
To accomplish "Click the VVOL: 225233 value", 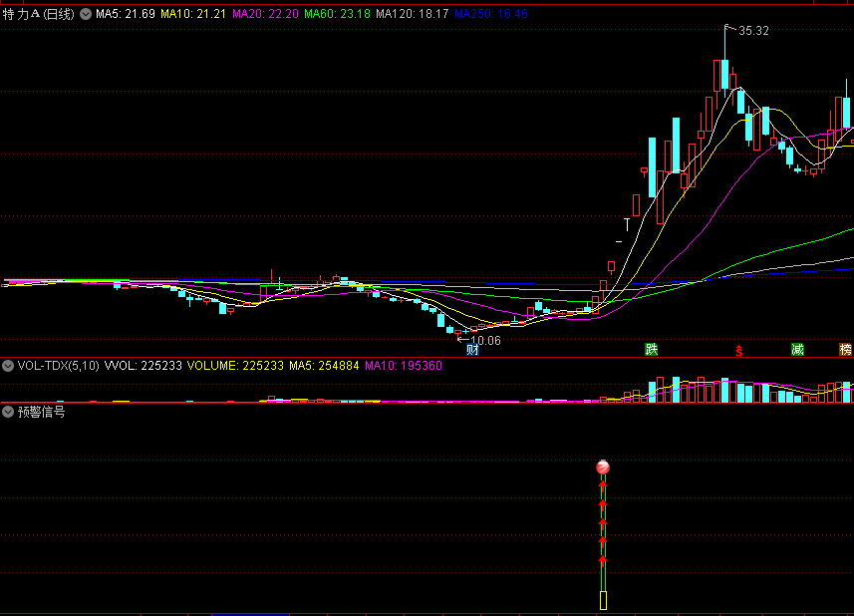I will [x=142, y=366].
